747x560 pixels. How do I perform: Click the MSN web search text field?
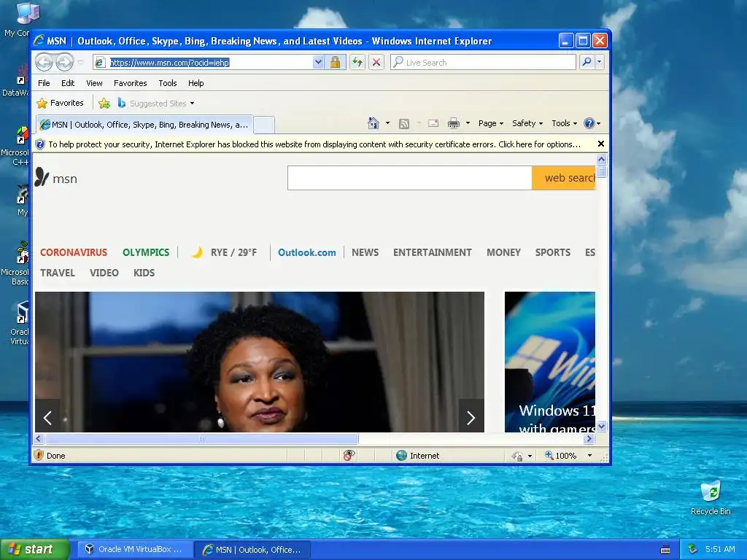pyautogui.click(x=410, y=178)
